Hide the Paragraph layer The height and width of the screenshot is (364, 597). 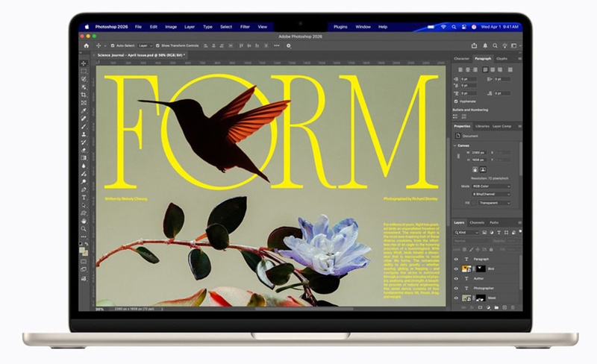pos(456,260)
